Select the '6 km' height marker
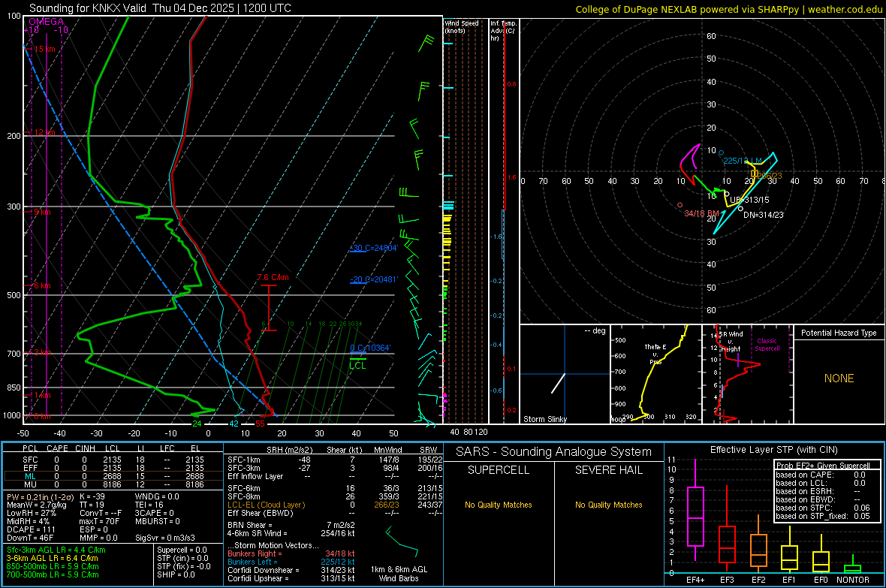 pyautogui.click(x=42, y=285)
